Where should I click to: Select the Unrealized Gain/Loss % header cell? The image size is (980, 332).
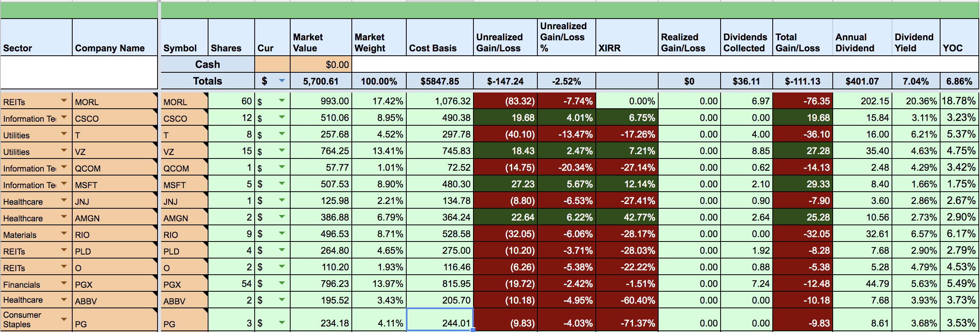coord(567,37)
